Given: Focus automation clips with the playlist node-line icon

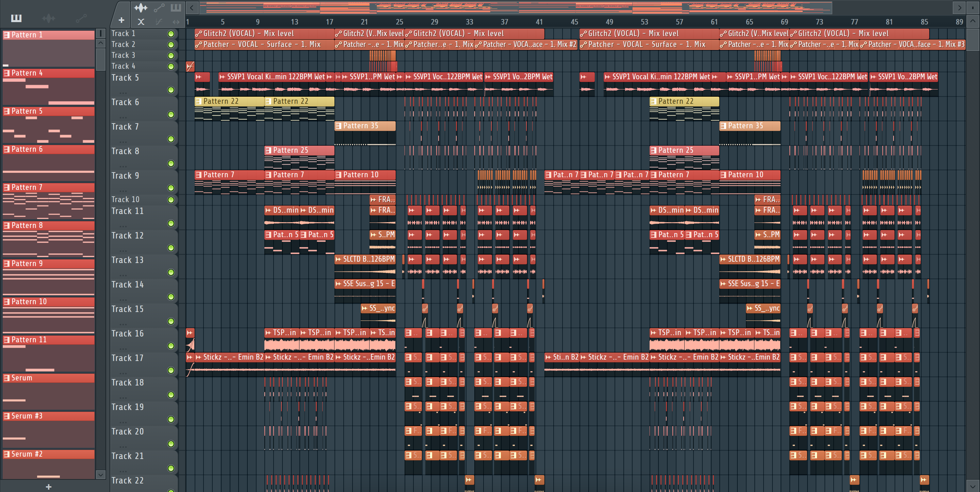Looking at the screenshot, I should pos(159,7).
